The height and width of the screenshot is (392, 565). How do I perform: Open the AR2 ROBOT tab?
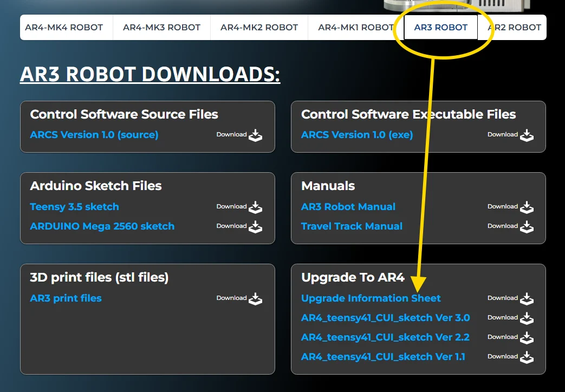[x=512, y=28]
